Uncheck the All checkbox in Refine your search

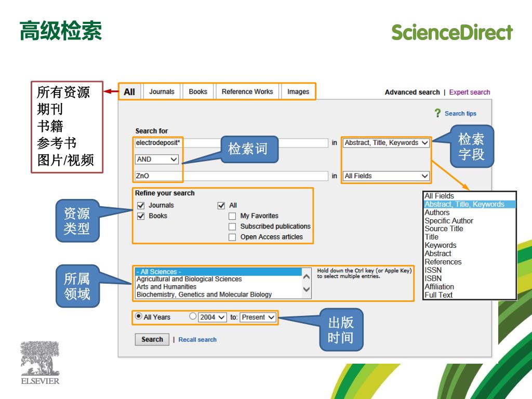(221, 206)
